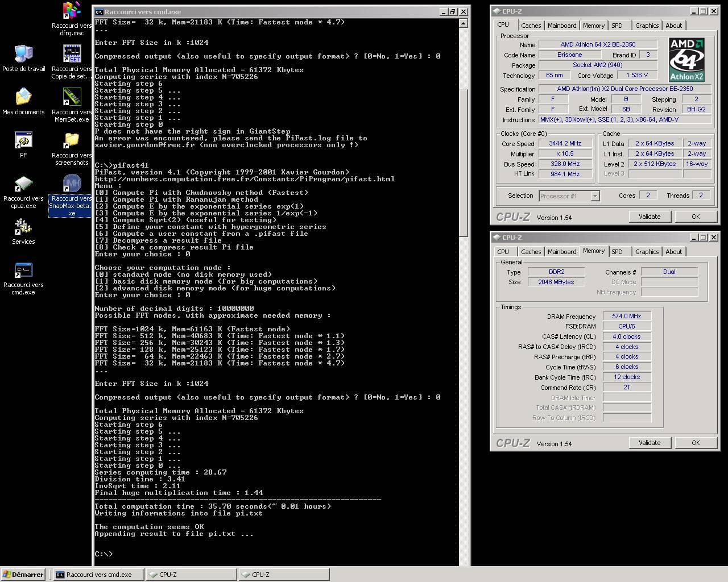Screen dimensions: 728x582
Task: Click the AMD Athlon X2 logo
Action: point(686,60)
